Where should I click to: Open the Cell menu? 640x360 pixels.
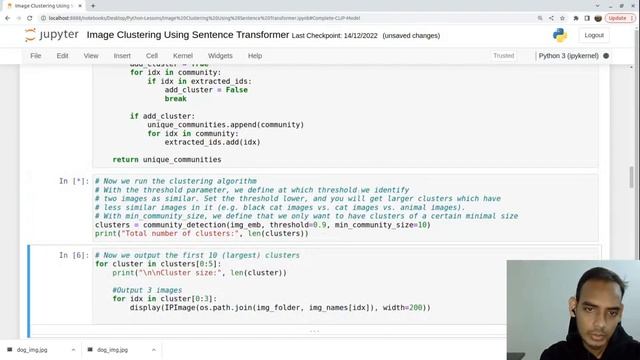click(x=151, y=56)
